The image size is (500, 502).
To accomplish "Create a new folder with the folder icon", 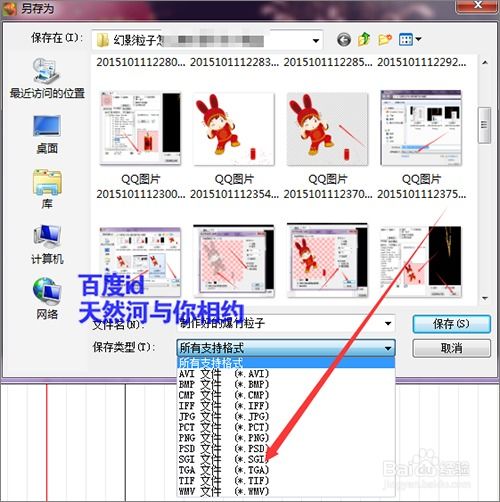I will coord(385,40).
